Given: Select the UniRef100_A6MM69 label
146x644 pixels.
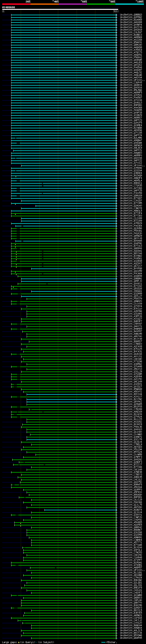Looking at the screenshot, I should (x=131, y=37).
